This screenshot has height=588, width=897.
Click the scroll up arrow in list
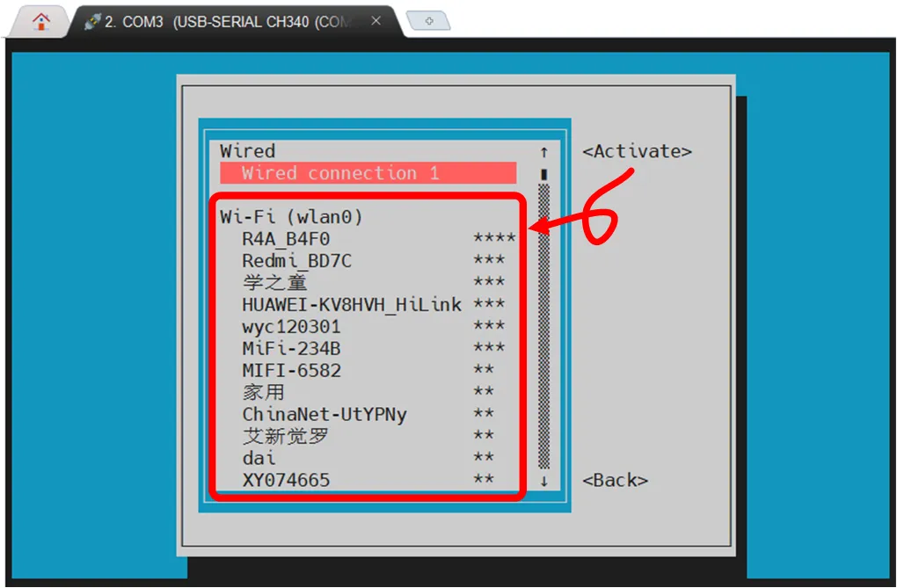coord(544,151)
